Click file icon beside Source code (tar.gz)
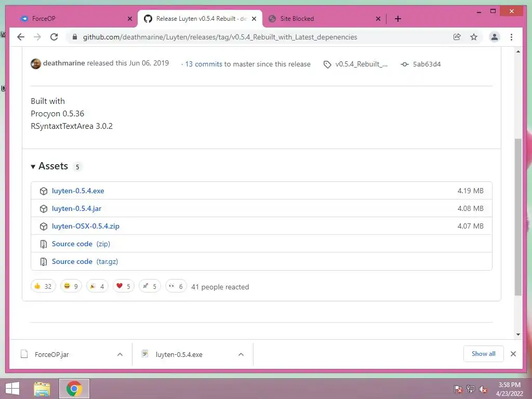 [x=44, y=262]
